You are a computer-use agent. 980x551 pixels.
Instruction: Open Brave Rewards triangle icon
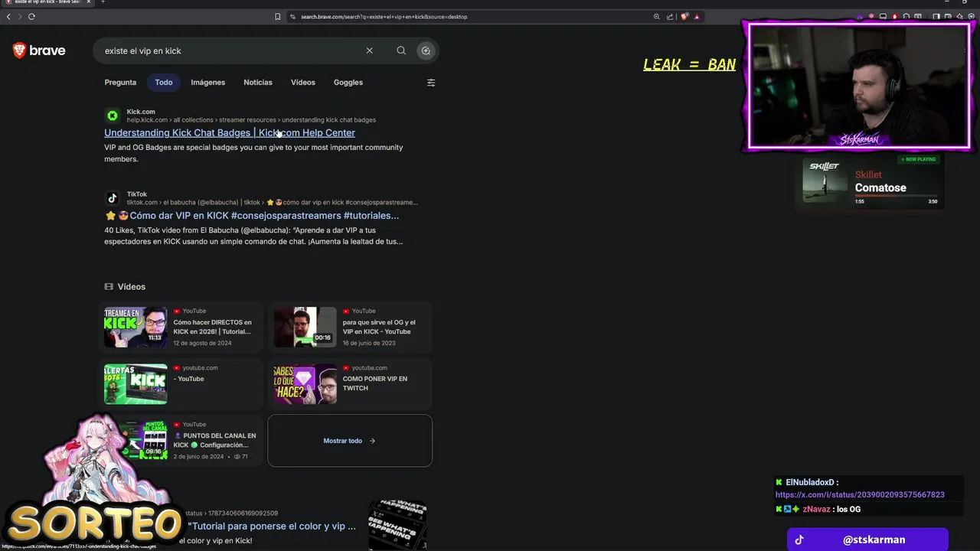click(x=697, y=16)
